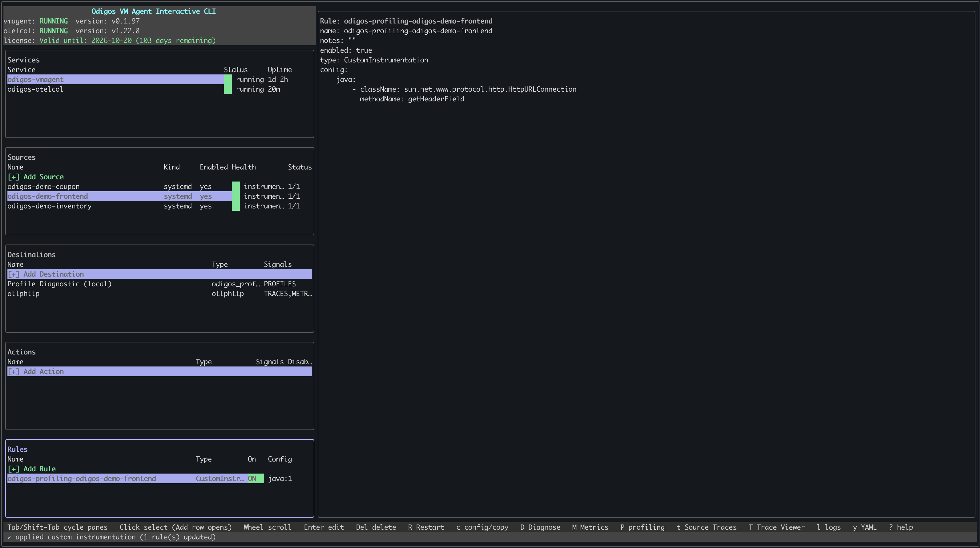Select the odigos-otelcol service row
This screenshot has height=548, width=980.
tap(159, 89)
